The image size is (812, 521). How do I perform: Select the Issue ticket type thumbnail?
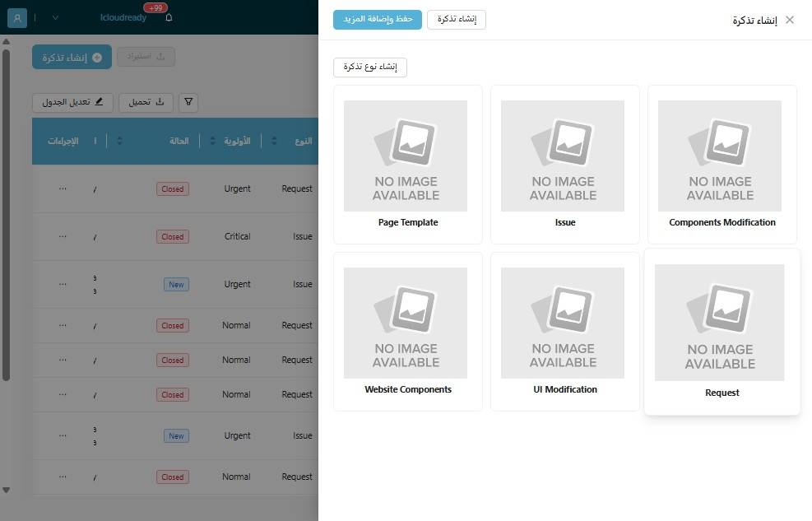563,156
